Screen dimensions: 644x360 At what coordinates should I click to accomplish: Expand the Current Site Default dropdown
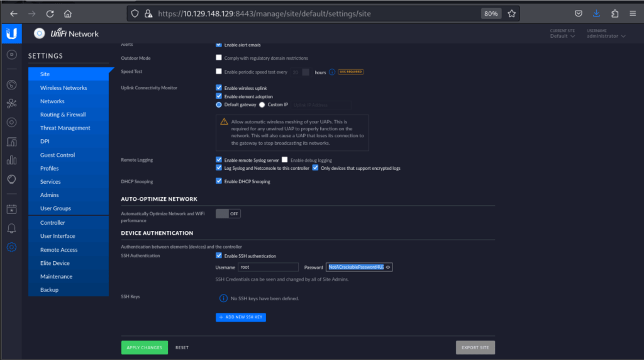coord(562,36)
